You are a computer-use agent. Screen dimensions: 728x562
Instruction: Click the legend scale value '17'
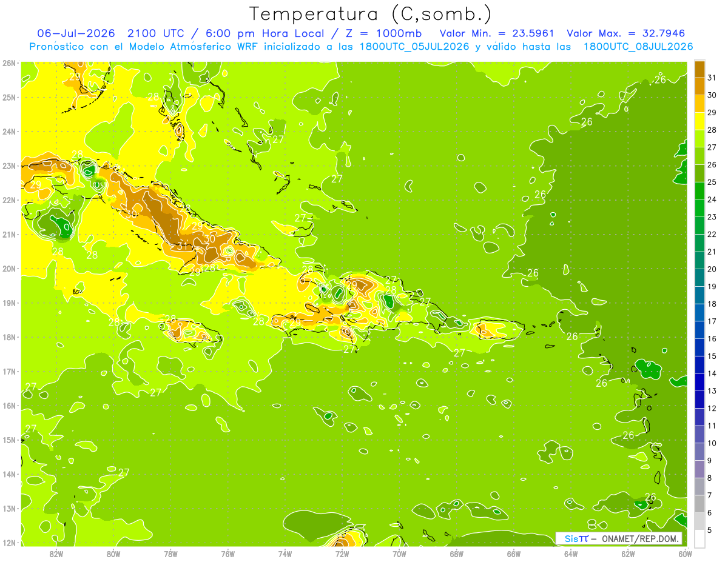tap(712, 321)
